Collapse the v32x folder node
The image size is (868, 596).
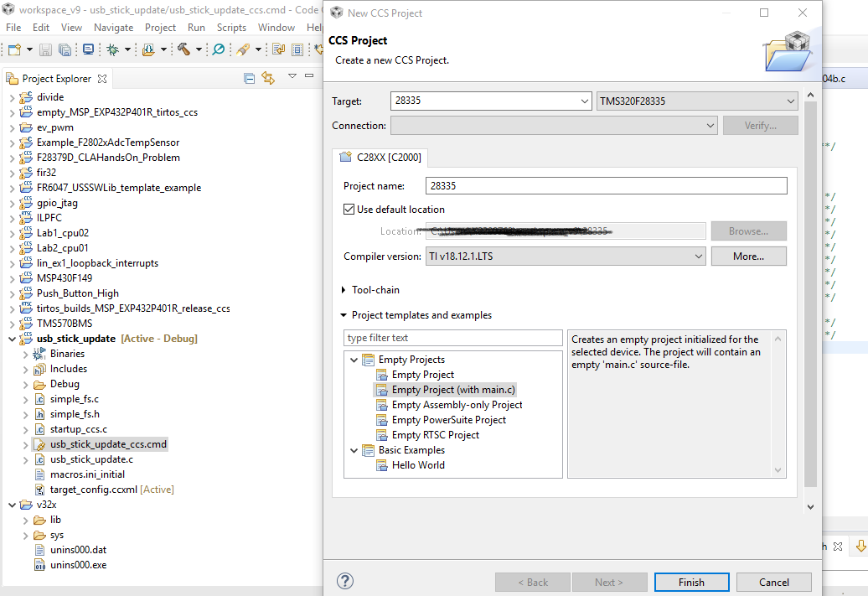coord(13,505)
